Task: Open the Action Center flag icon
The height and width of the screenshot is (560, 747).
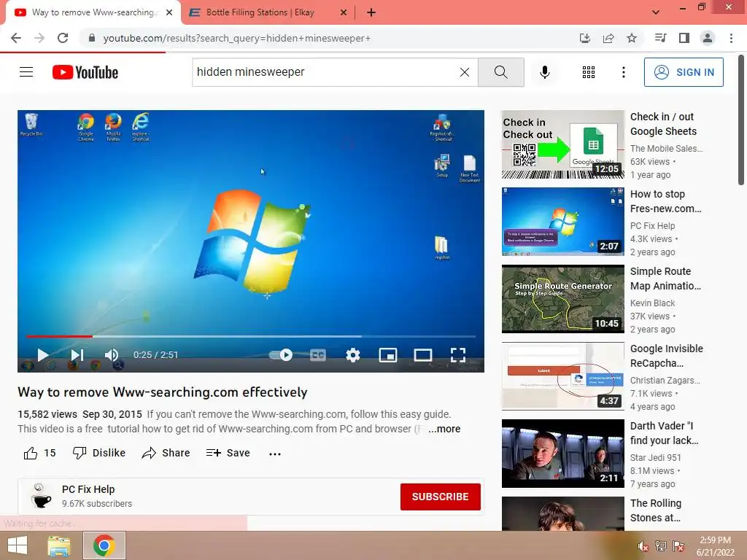Action: pos(678,546)
